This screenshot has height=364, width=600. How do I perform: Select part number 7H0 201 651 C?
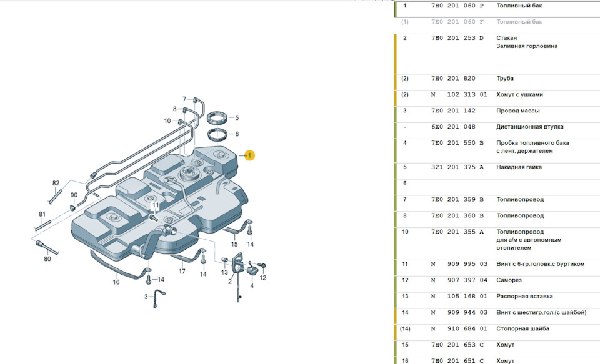pyautogui.click(x=457, y=360)
